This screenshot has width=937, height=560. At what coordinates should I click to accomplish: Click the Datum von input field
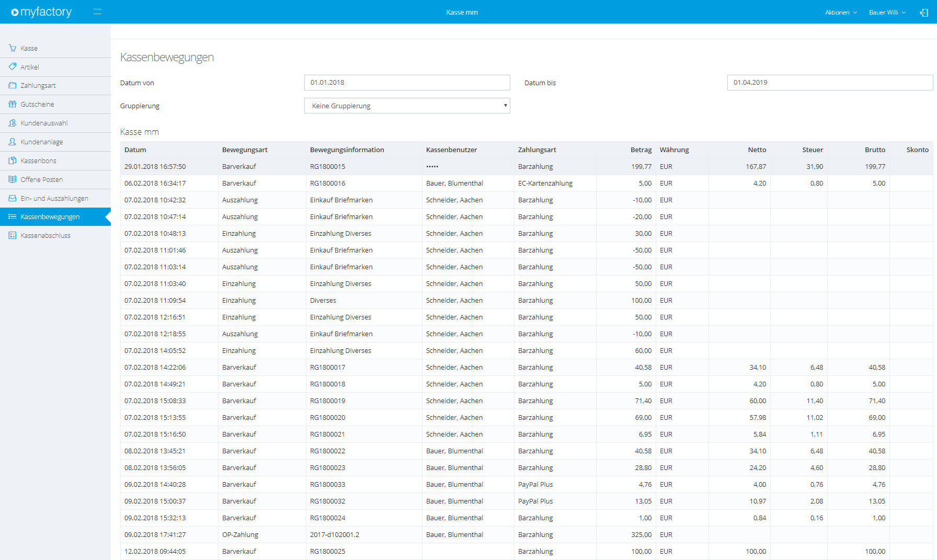point(407,83)
